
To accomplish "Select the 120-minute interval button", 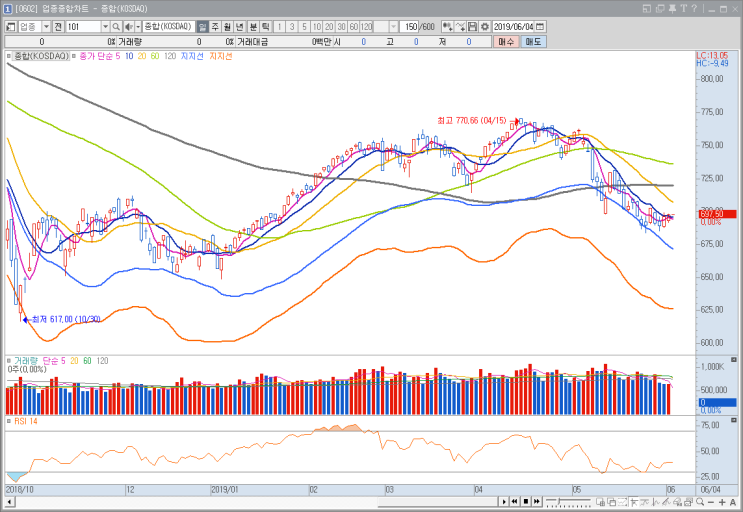I will point(366,27).
